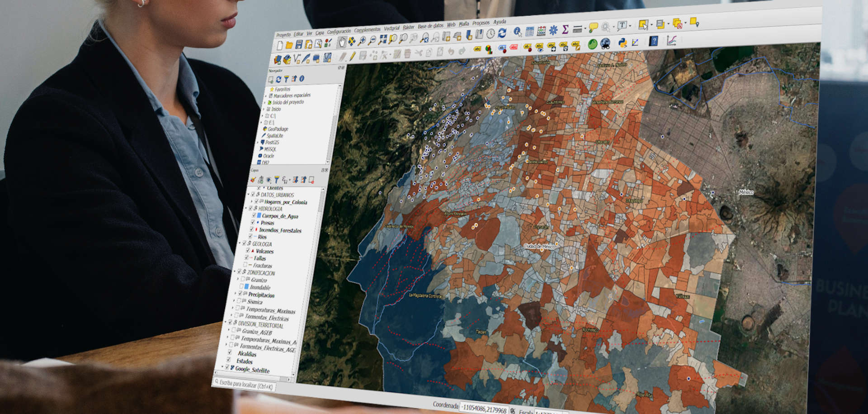The image size is (868, 414).
Task: Click the Measure ruler tool
Action: pos(577,29)
